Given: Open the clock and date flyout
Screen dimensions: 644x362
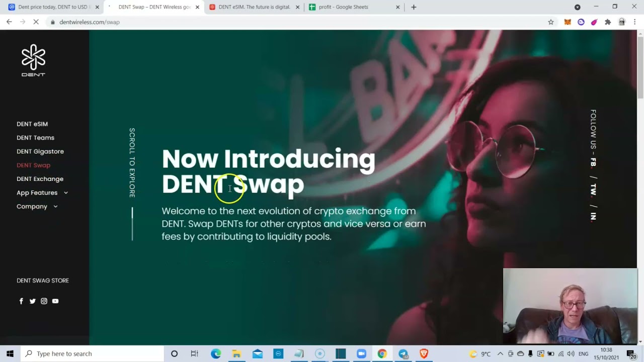Looking at the screenshot, I should click(x=606, y=354).
